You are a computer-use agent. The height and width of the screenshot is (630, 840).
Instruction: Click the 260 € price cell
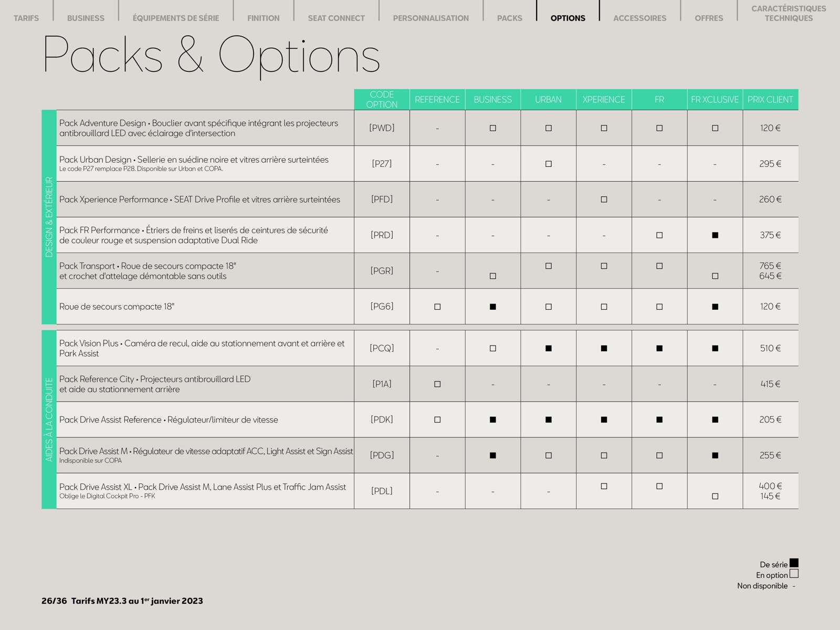(771, 199)
